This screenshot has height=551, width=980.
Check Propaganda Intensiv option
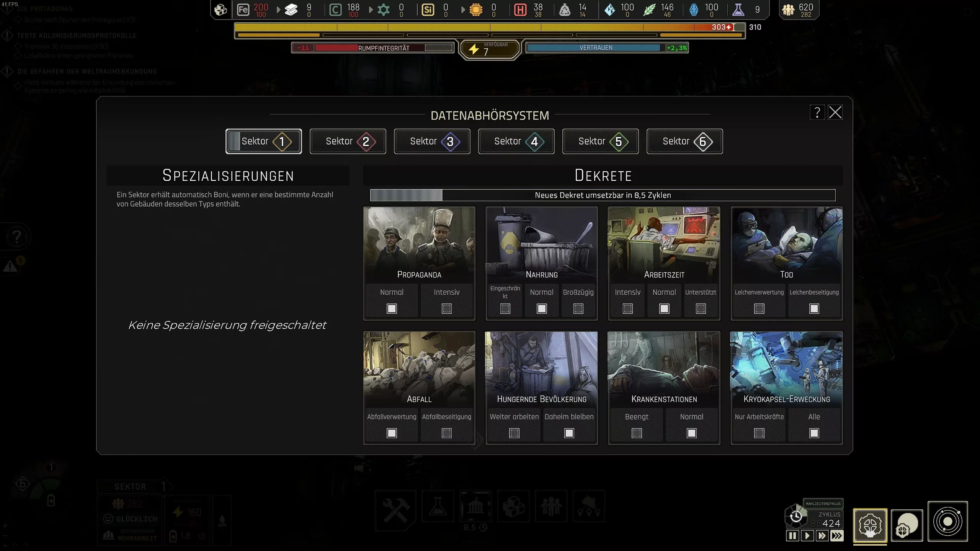click(x=446, y=308)
